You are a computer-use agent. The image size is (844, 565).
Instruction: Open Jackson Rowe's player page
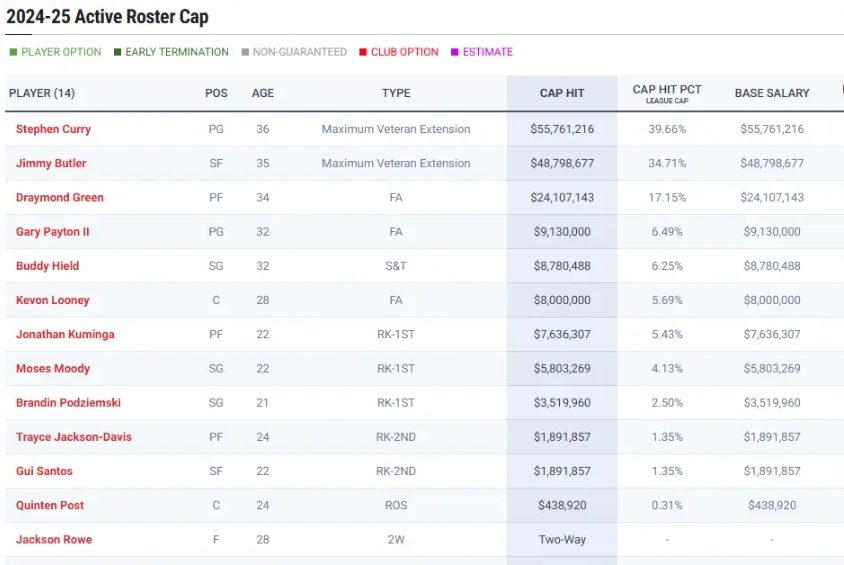pyautogui.click(x=54, y=539)
